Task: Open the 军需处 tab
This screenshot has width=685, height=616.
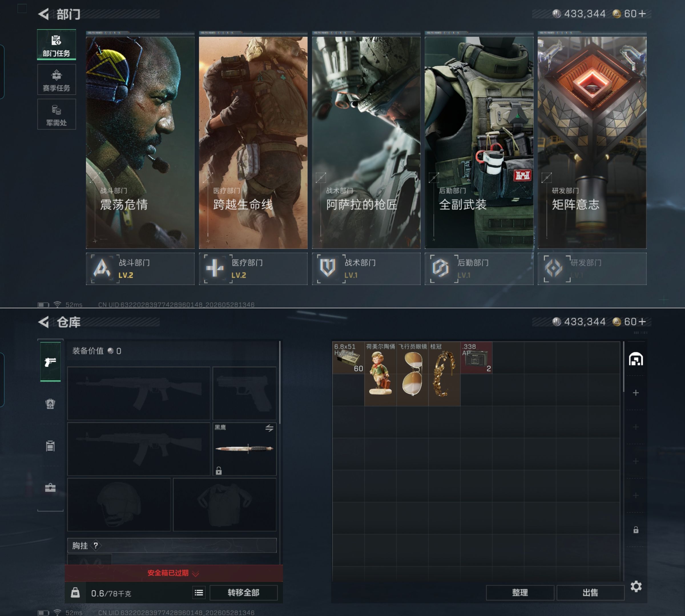Action: pos(56,114)
